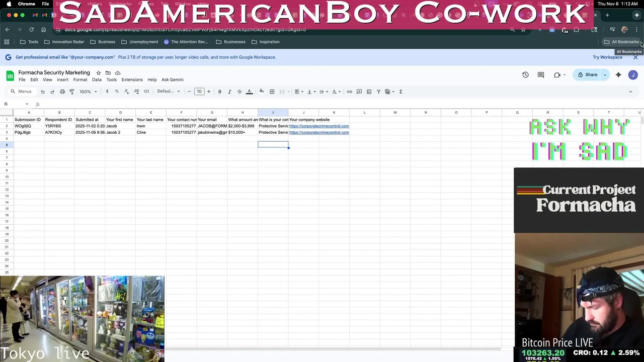This screenshot has height=362, width=644.
Task: Toggle italic formatting
Action: pos(229,92)
